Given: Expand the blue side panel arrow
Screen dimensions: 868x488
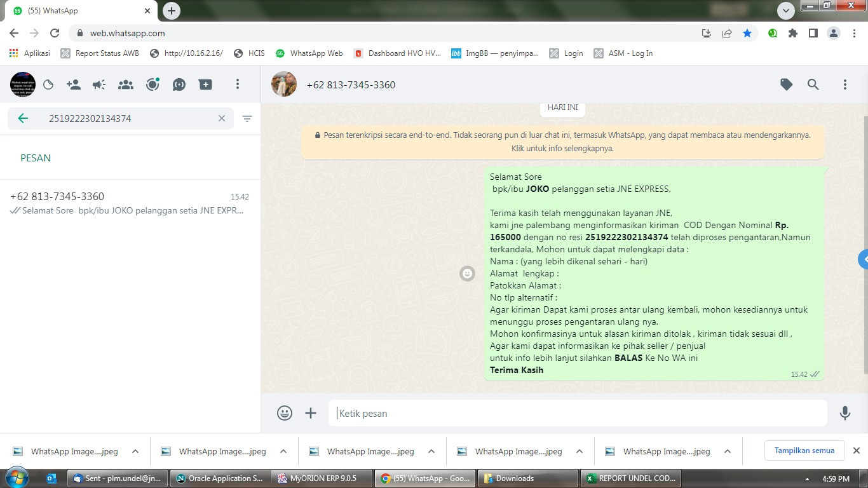Looking at the screenshot, I should point(864,259).
